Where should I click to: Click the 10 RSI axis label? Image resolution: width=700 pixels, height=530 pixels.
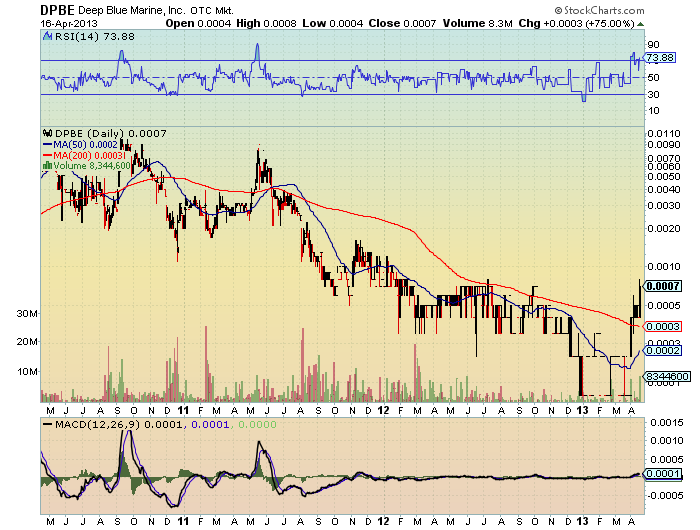point(654,110)
